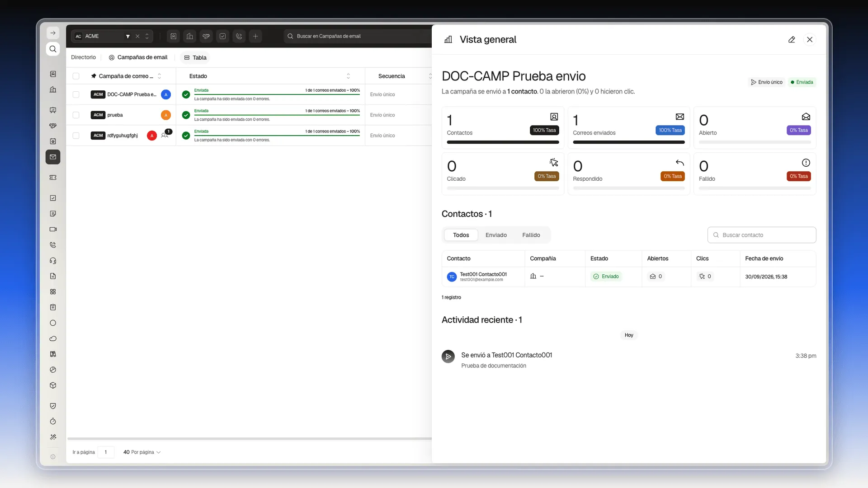Open the 40 Por página dropdown
The image size is (868, 488).
(142, 452)
